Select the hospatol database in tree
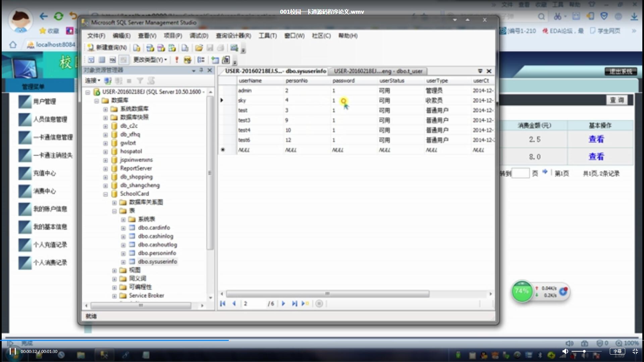This screenshot has height=362, width=644. [x=131, y=152]
